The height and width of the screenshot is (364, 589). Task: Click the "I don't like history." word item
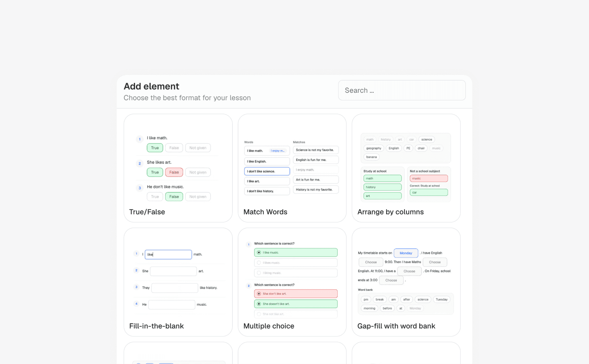pos(267,191)
